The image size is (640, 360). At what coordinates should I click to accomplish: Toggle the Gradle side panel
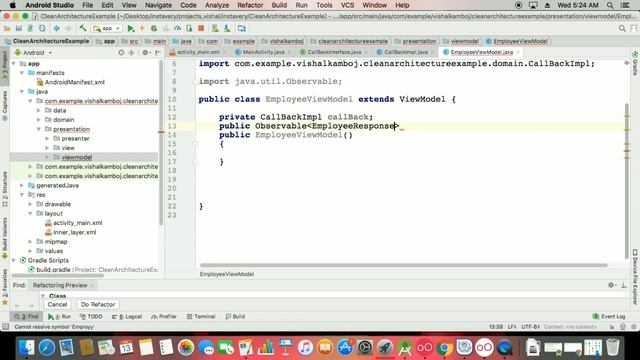click(635, 63)
